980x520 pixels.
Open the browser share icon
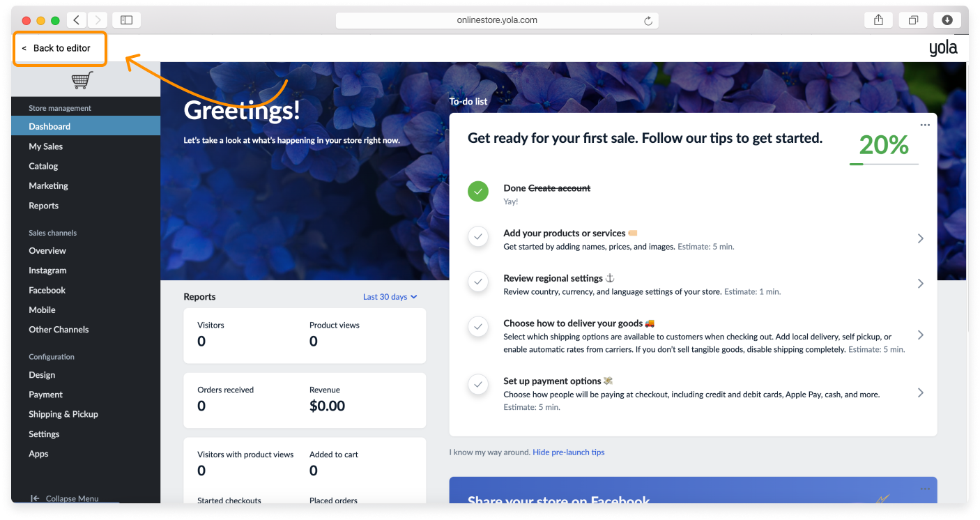(878, 20)
